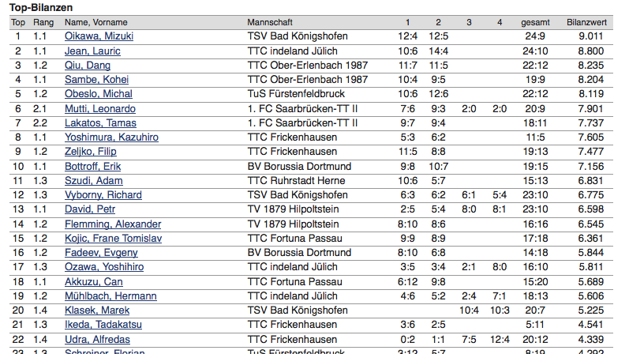Click the Akkuzu, Can link

(x=94, y=281)
